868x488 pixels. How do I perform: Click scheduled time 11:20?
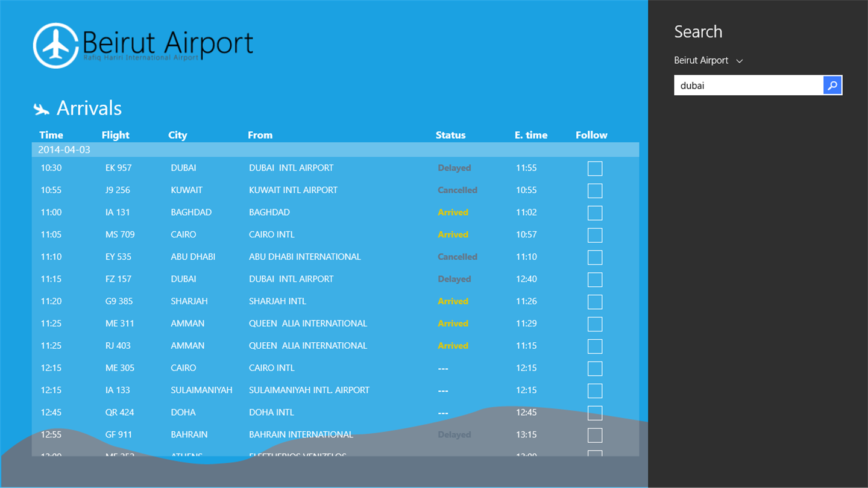point(51,301)
